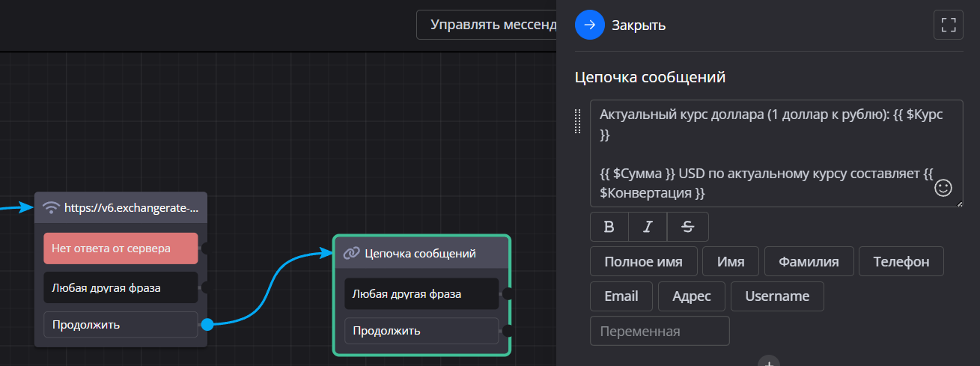Click the wifi icon on request node
This screenshot has height=366, width=980.
click(51, 207)
